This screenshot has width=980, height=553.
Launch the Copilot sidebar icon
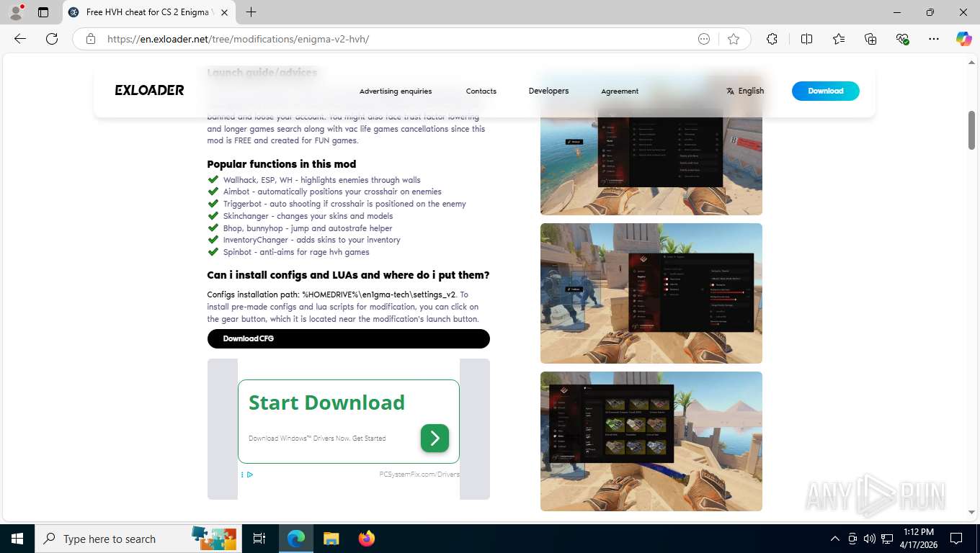[963, 39]
